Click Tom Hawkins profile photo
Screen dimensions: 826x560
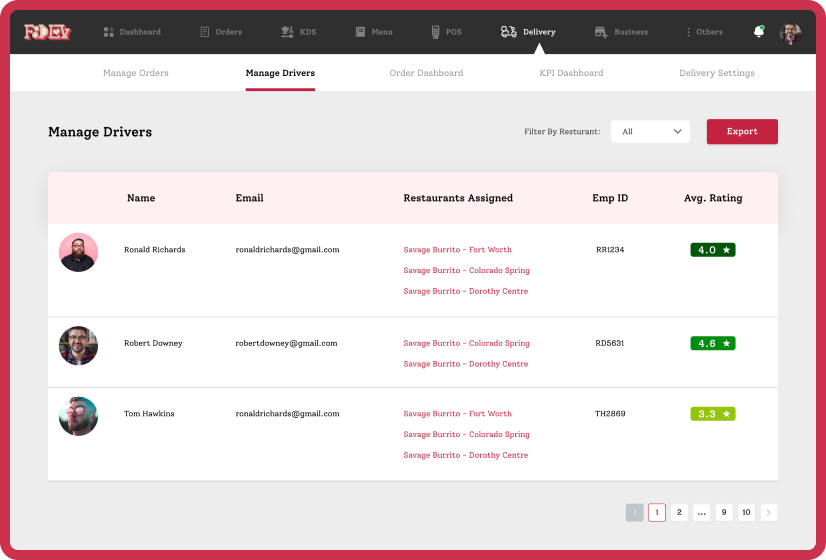pos(78,416)
